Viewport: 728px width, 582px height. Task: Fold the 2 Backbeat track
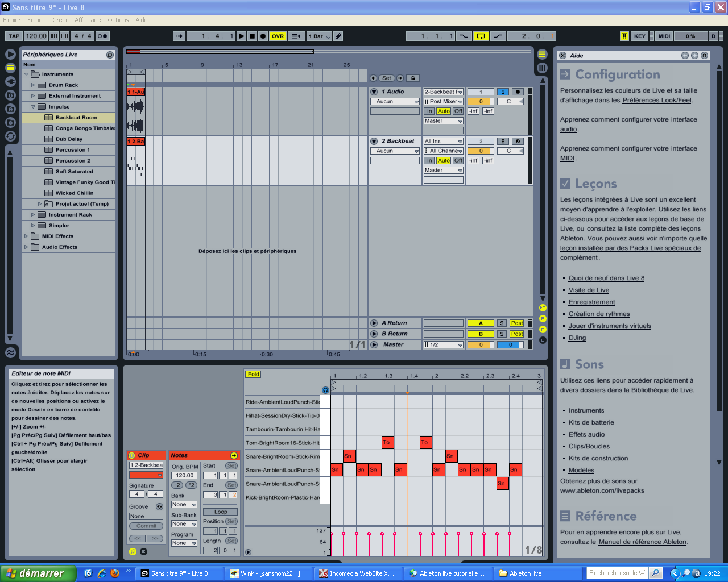(x=374, y=141)
